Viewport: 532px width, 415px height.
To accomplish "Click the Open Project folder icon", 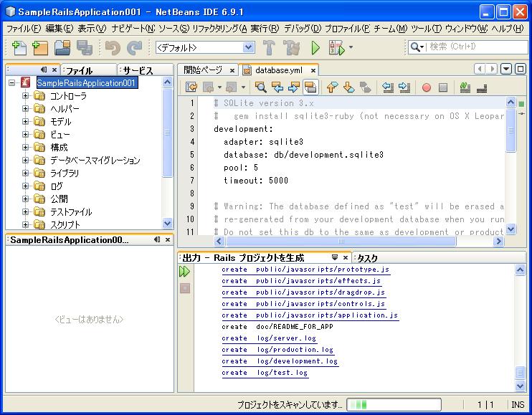I will pyautogui.click(x=62, y=48).
